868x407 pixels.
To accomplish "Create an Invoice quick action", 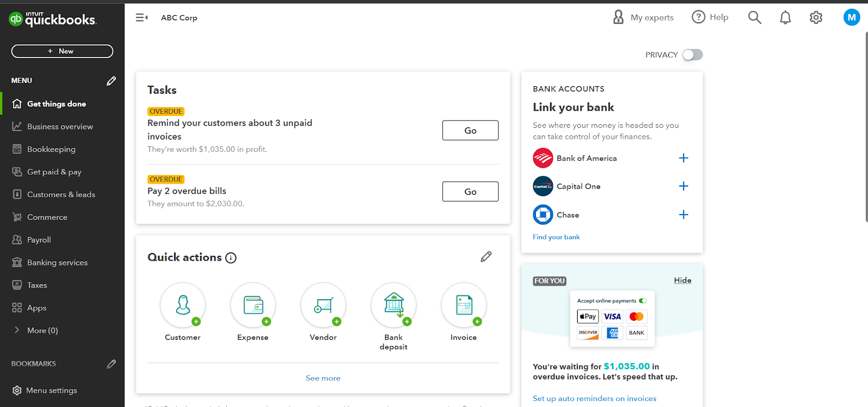I will tap(464, 305).
